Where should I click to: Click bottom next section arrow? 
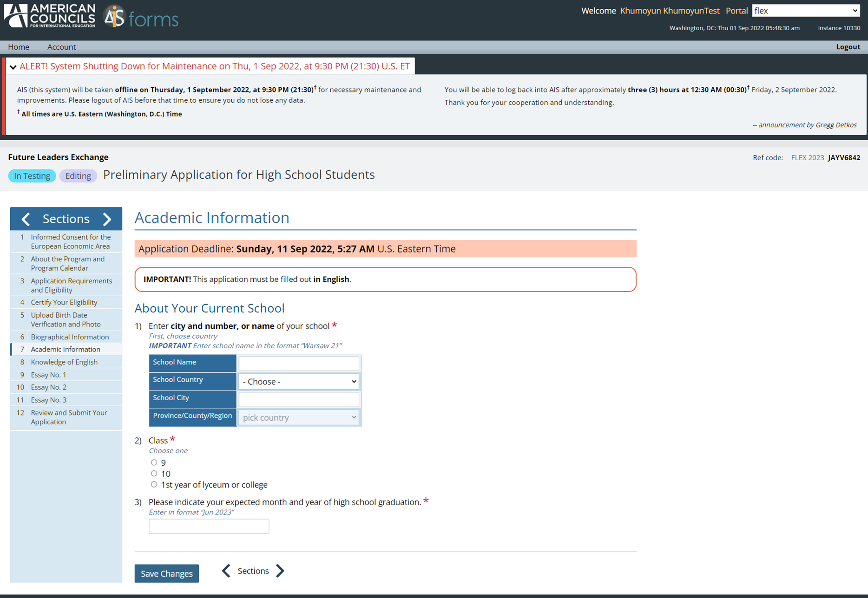coord(280,571)
